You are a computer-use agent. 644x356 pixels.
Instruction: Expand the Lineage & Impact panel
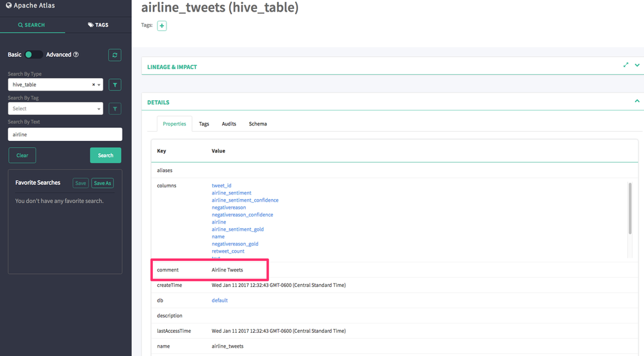pyautogui.click(x=637, y=65)
